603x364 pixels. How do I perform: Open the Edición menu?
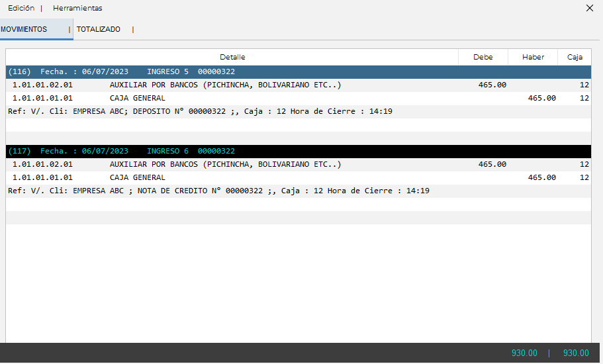click(21, 8)
